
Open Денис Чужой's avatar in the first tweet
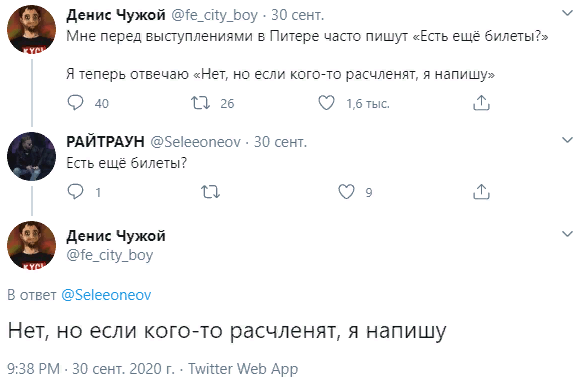point(31,29)
